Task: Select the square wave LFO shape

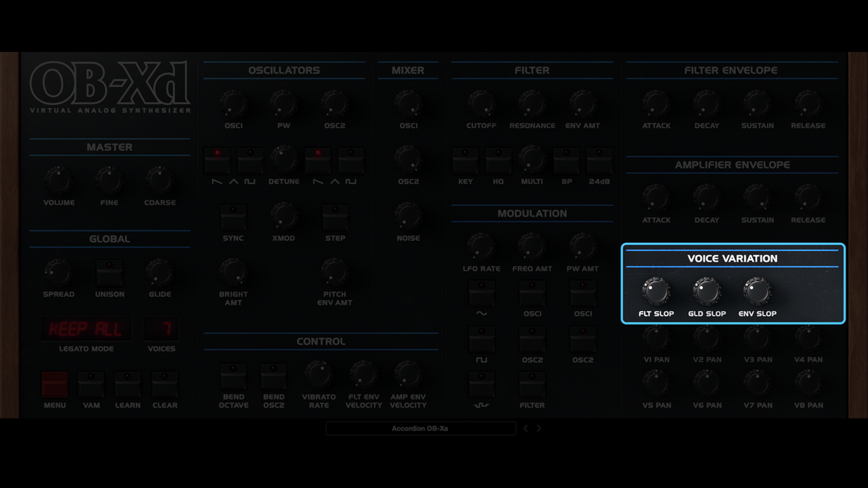Action: point(482,338)
